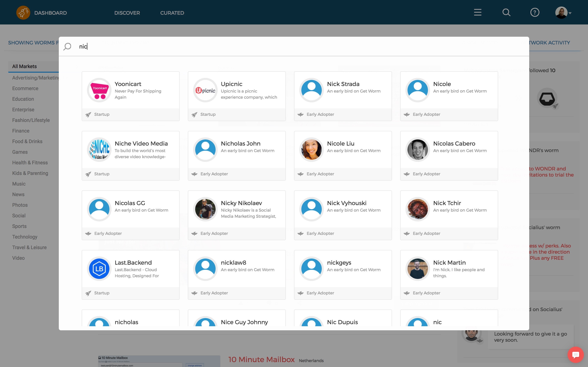Expand the user profile avatar dropdown
This screenshot has width=588, height=367.
pos(563,12)
